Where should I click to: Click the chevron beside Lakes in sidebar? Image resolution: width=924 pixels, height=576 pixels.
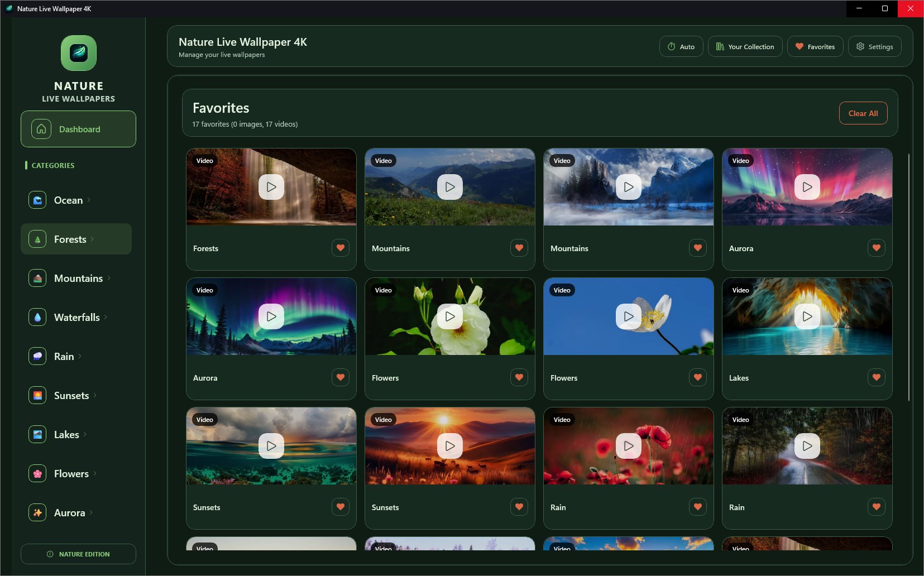click(85, 434)
